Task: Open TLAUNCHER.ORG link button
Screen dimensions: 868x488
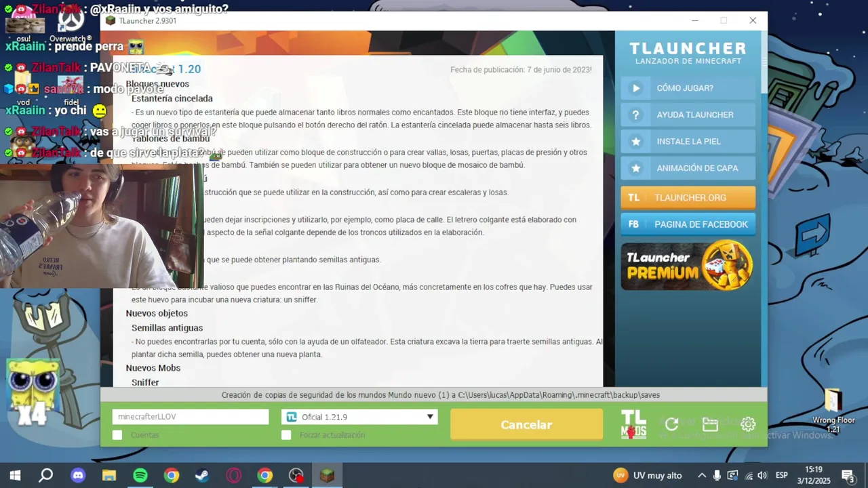Action: pos(688,197)
